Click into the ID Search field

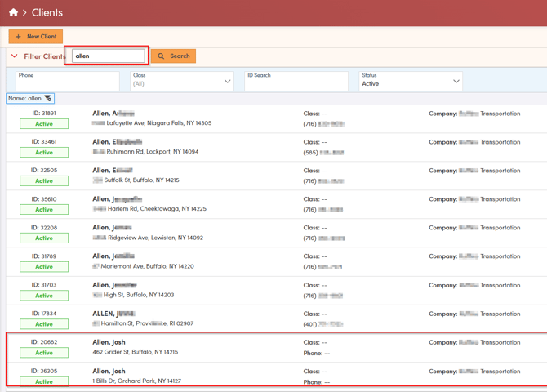pos(296,82)
